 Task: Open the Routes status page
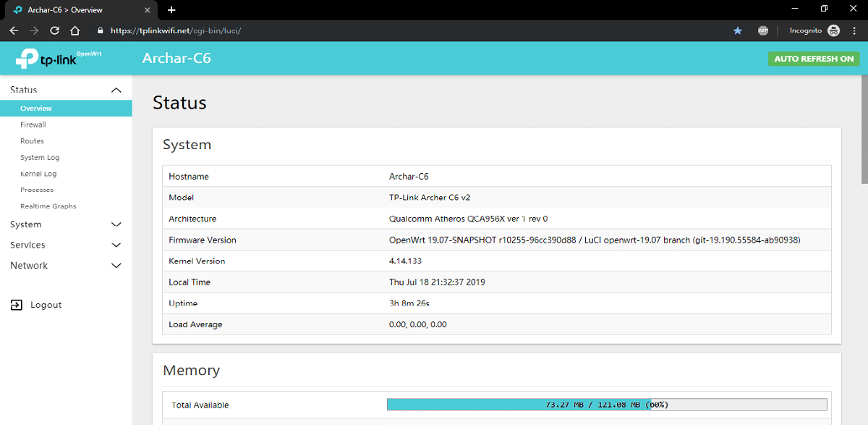[32, 141]
